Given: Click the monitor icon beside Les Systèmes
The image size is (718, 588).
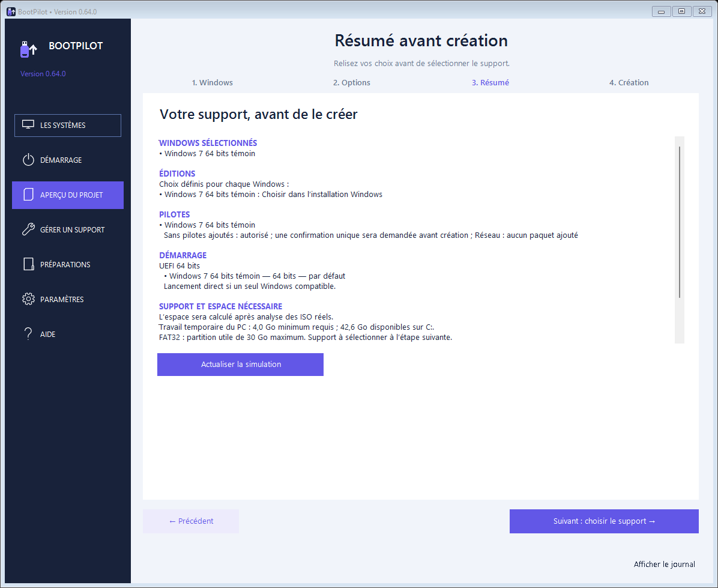Looking at the screenshot, I should [28, 125].
